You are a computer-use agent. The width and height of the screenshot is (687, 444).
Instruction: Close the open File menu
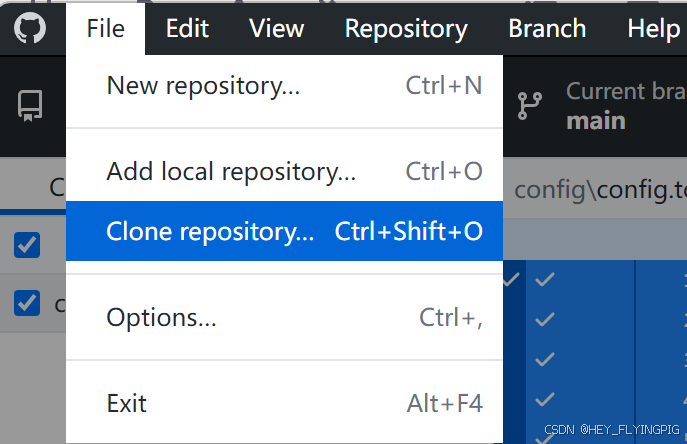click(105, 28)
